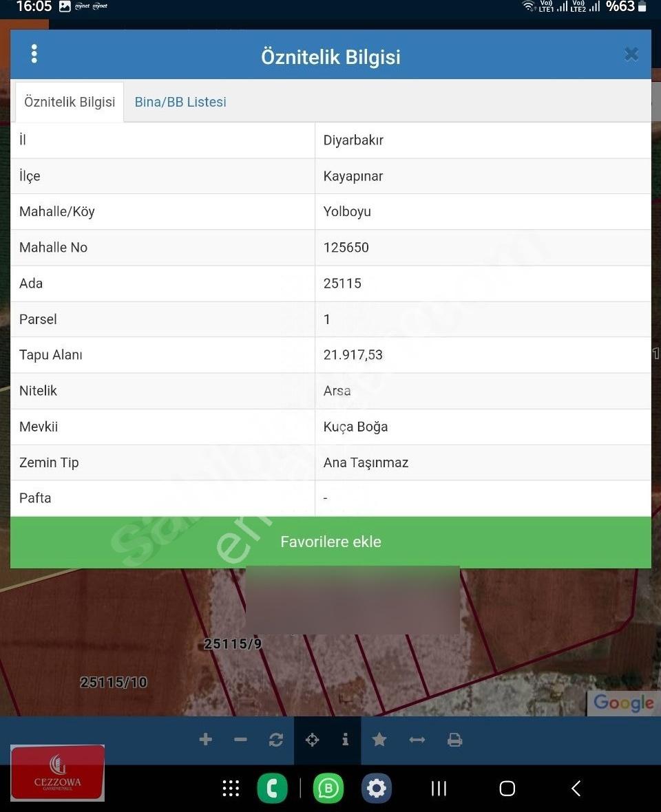Tap the 16:05 clock in status bar
Screen dimensions: 661x812
pos(34,7)
